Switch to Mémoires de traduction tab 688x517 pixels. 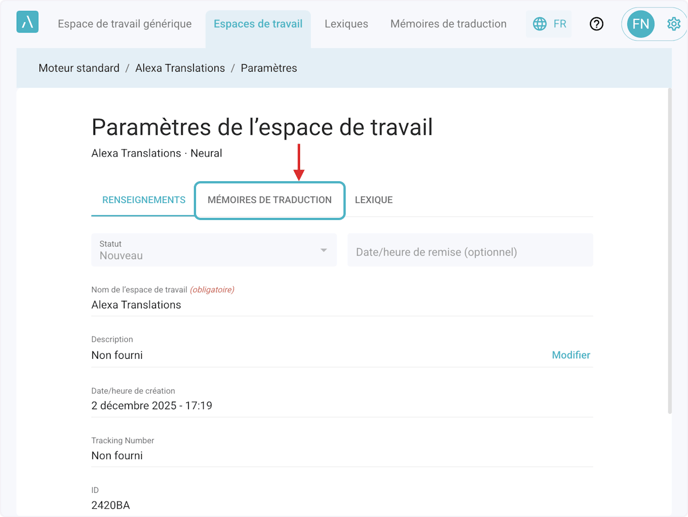click(x=269, y=200)
